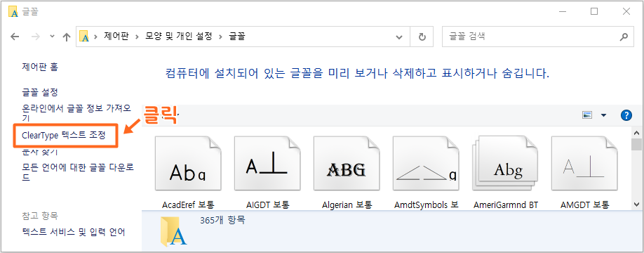The image size is (644, 253).
Task: Open help with the question mark icon
Action: [x=626, y=115]
